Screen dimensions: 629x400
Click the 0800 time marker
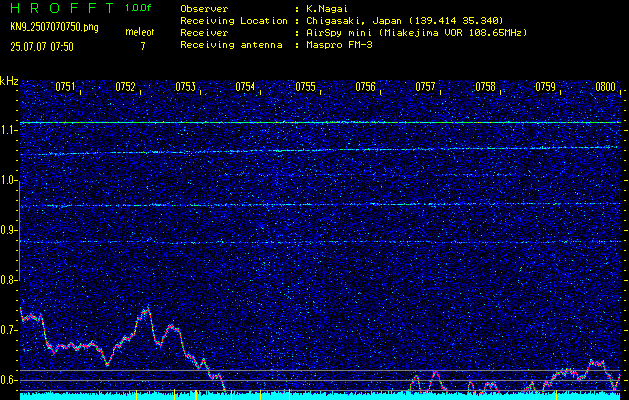point(605,87)
